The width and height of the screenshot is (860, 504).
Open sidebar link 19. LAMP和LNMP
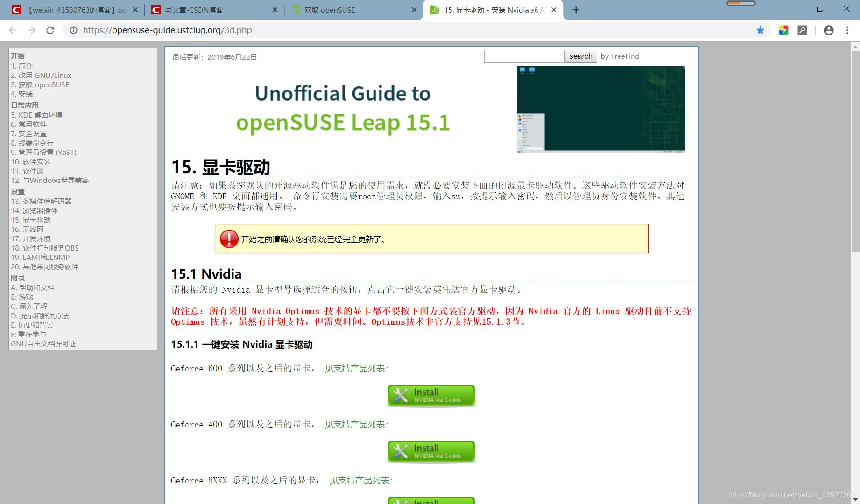(40, 258)
